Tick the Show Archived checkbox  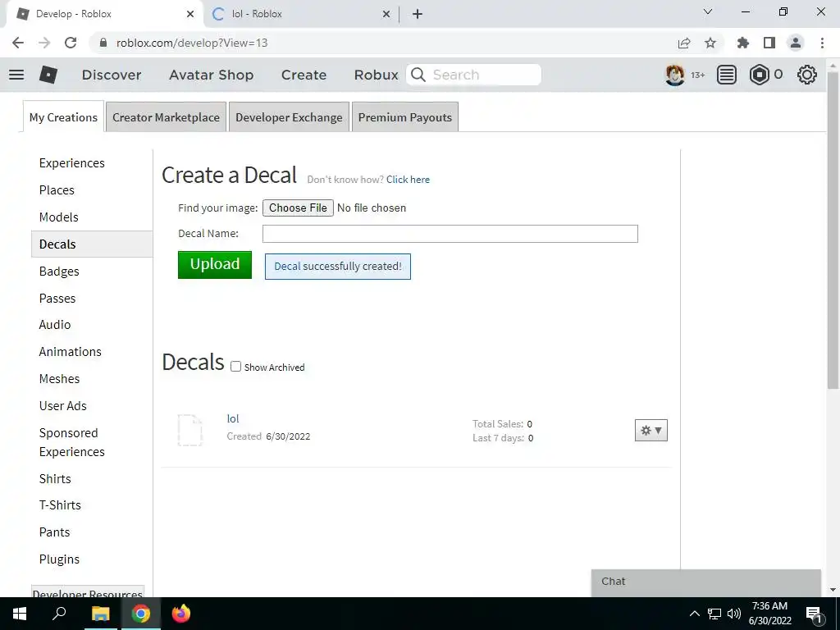tap(235, 367)
